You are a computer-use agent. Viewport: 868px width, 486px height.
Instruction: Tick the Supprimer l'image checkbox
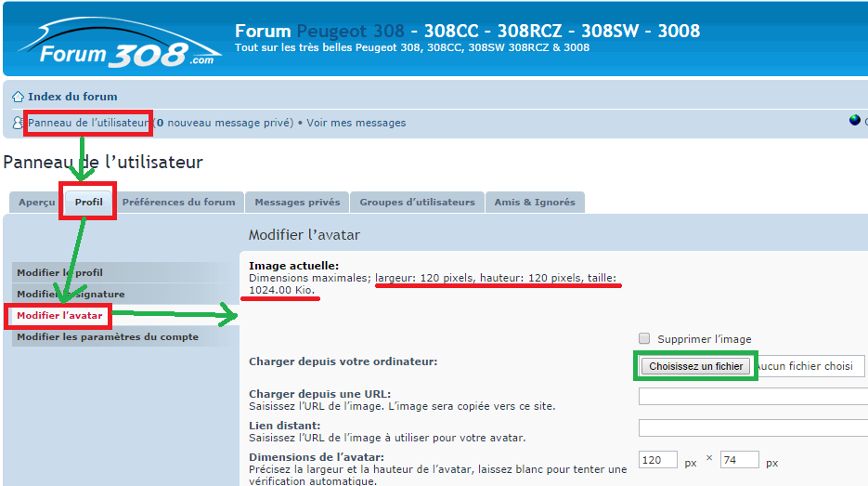pos(644,338)
